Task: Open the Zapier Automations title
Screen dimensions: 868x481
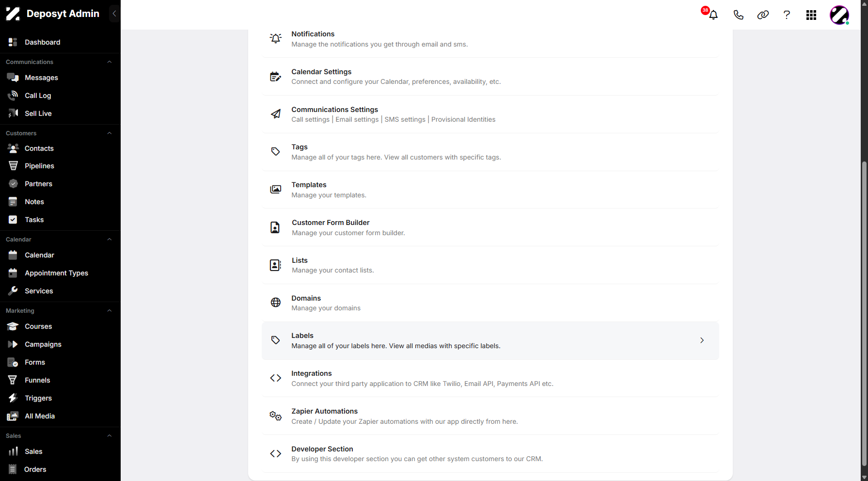Action: [x=324, y=411]
